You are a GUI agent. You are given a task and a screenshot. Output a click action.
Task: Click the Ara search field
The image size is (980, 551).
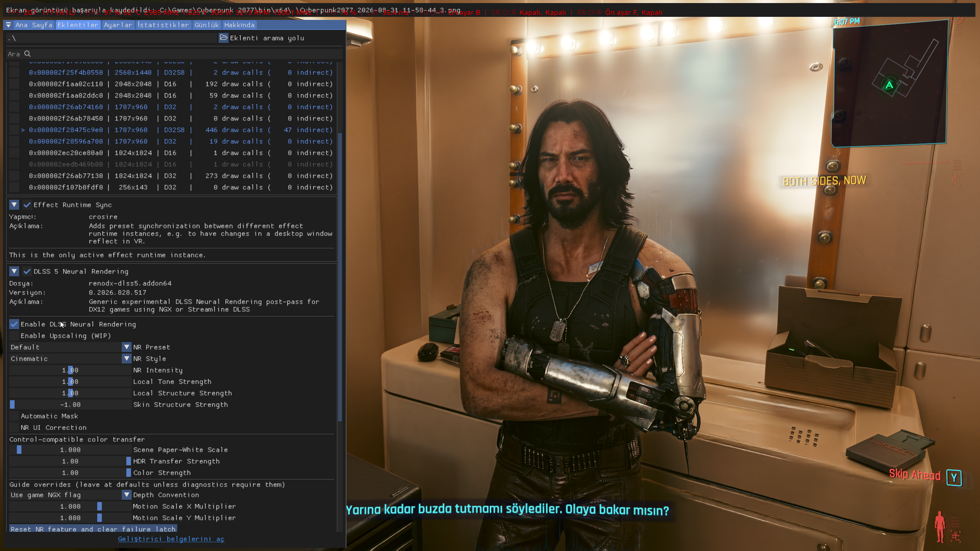pos(174,54)
